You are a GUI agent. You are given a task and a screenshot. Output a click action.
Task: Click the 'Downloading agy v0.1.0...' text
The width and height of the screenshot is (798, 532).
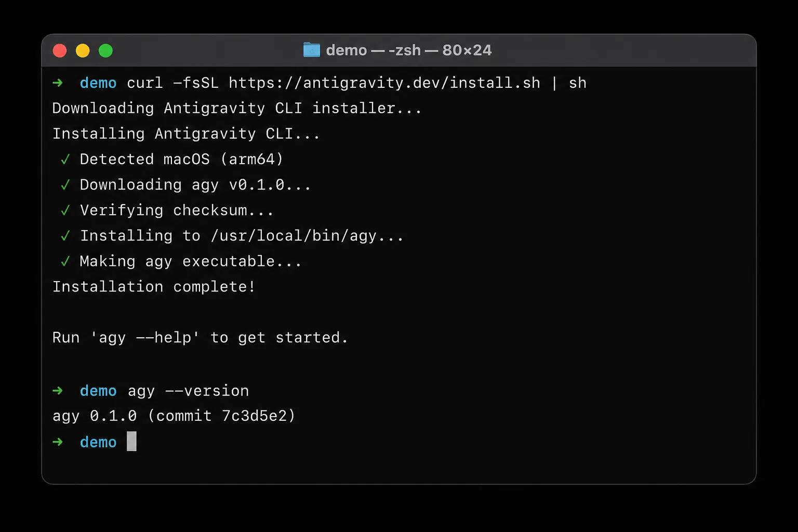[195, 185]
